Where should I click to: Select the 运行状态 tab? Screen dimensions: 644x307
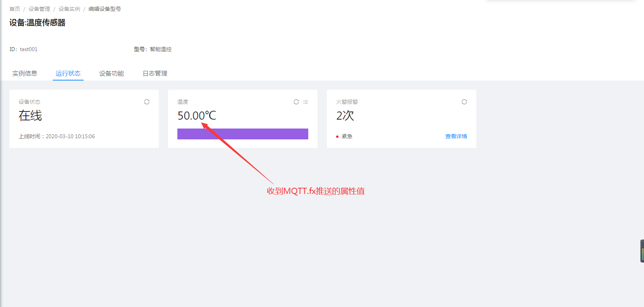tap(68, 74)
